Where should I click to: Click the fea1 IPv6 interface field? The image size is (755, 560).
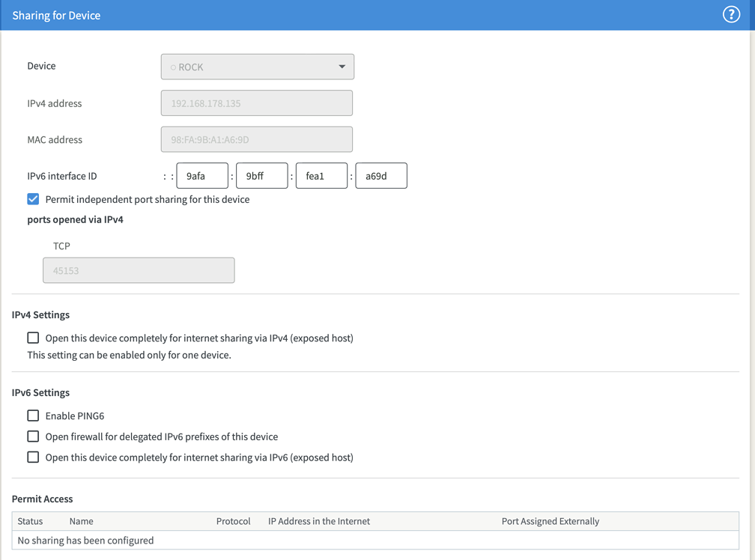point(321,175)
